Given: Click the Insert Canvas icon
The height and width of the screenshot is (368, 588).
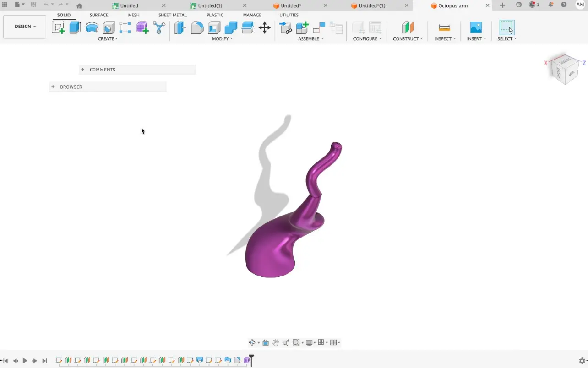Looking at the screenshot, I should (x=476, y=28).
